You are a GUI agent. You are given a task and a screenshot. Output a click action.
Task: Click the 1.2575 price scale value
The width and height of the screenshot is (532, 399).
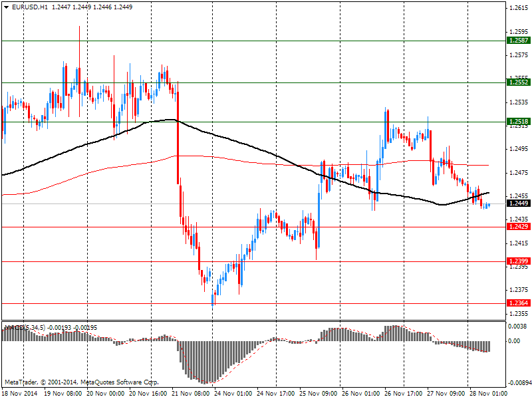point(519,55)
